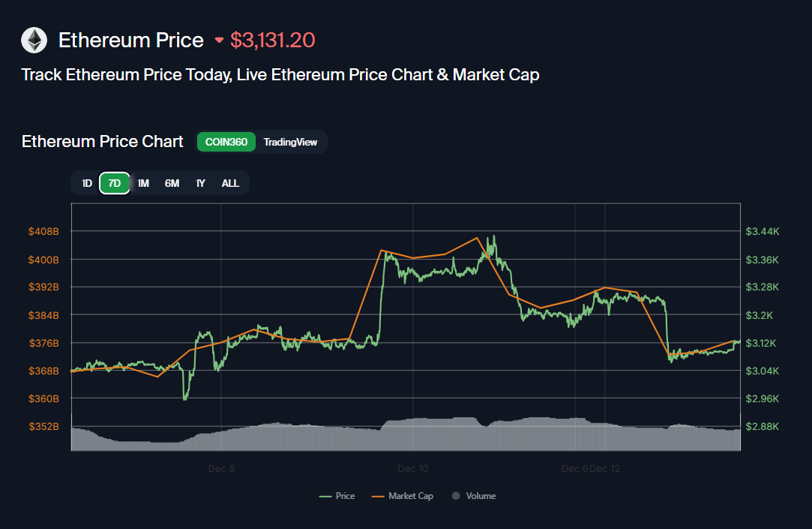Open the Ethereum Price Today tracking link

tap(280, 74)
